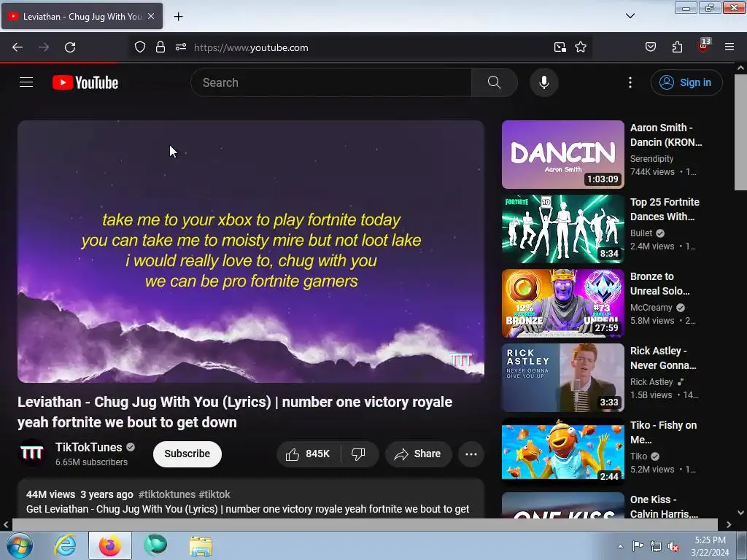Open the Windows Start button
This screenshot has height=560, width=747.
[x=20, y=545]
